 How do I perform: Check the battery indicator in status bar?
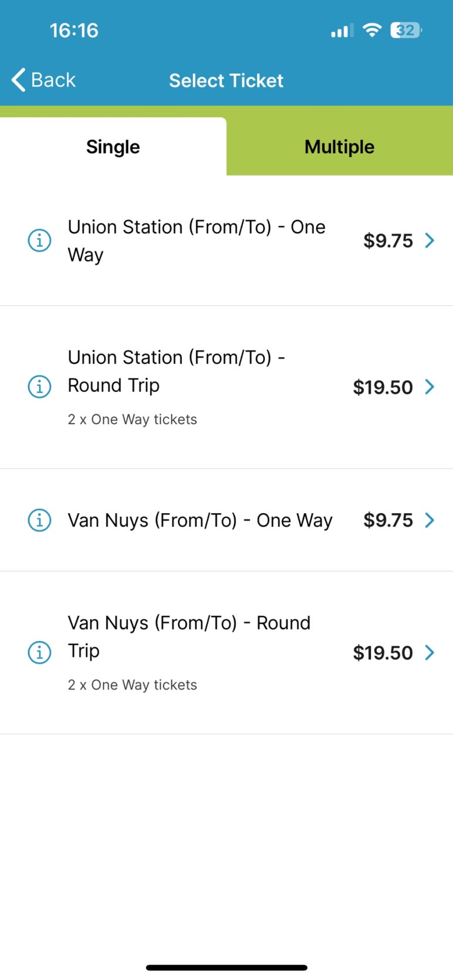click(406, 30)
